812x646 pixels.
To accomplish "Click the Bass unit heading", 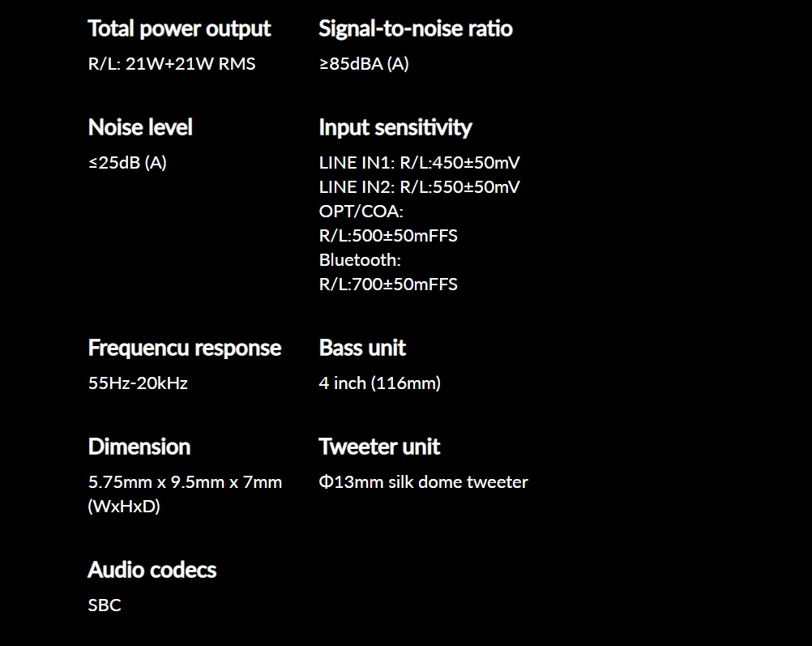I will pyautogui.click(x=362, y=348).
